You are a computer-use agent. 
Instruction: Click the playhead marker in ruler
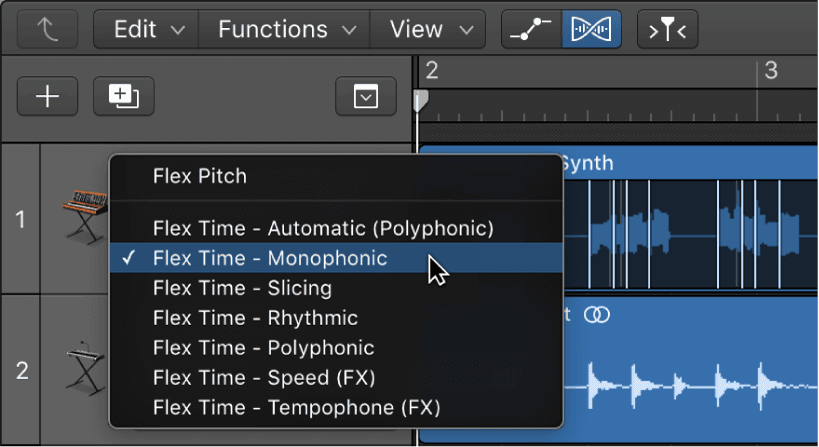pos(421,101)
